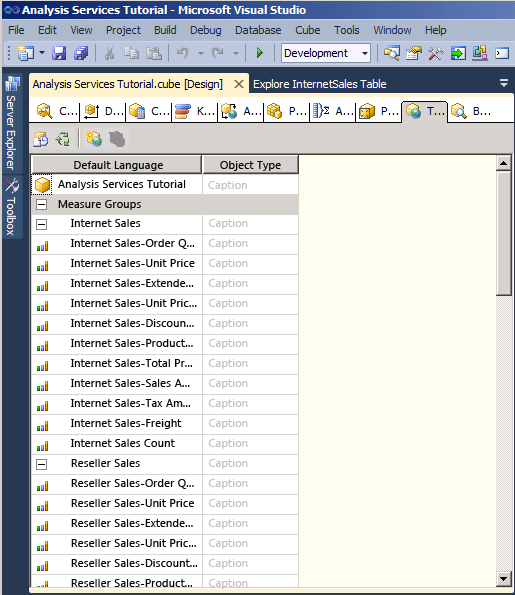Open the Undo history dropdown arrow
515x595 pixels.
201,53
